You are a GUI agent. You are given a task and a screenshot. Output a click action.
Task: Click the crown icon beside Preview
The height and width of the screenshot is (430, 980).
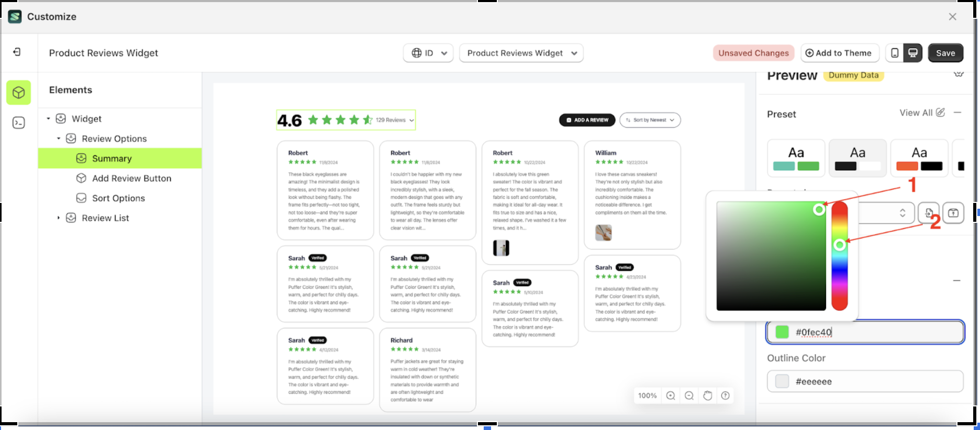(x=959, y=74)
